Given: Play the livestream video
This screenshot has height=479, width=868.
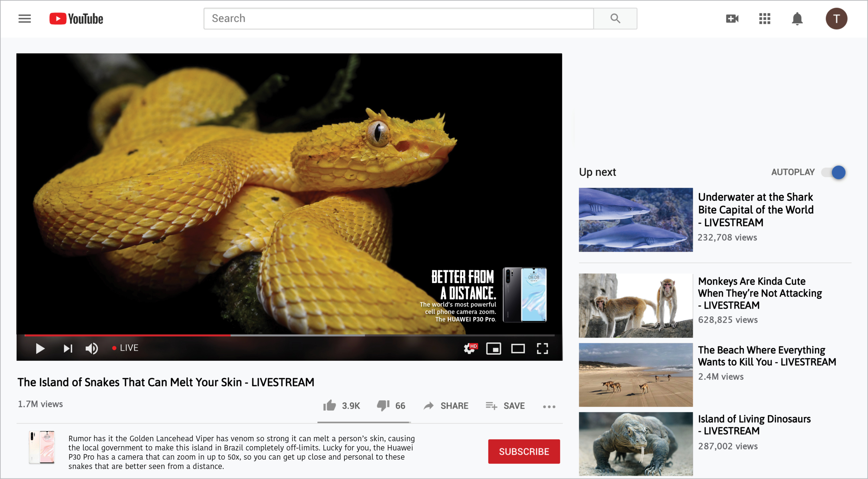Looking at the screenshot, I should (40, 348).
